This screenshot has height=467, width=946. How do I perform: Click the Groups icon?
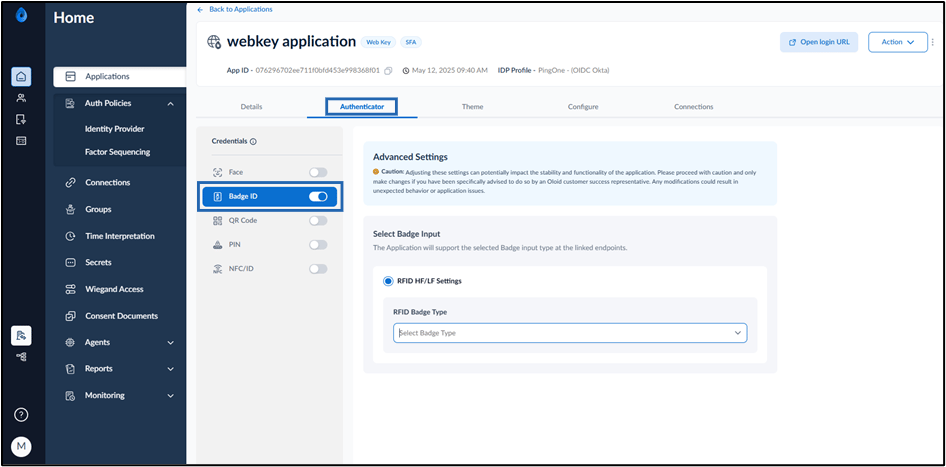(70, 209)
